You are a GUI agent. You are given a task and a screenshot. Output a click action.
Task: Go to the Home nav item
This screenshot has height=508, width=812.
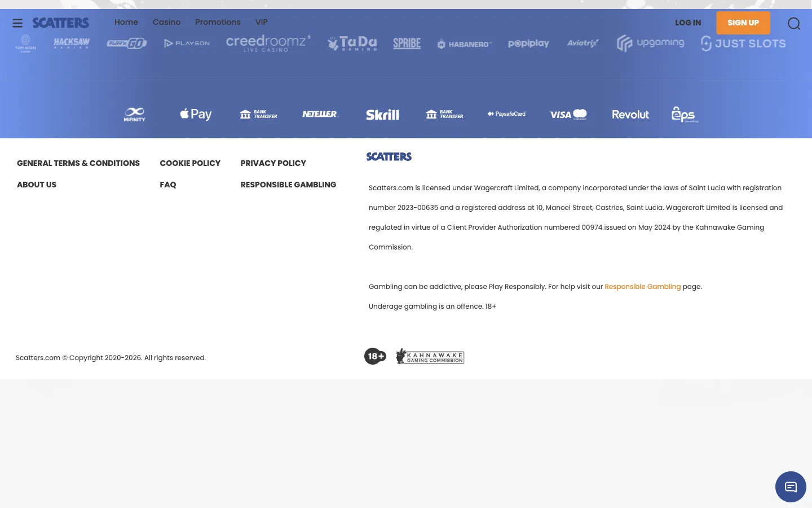click(126, 22)
